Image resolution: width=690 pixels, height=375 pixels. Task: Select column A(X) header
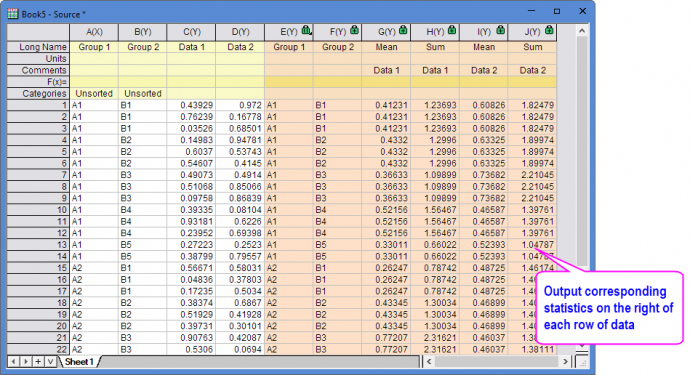(94, 32)
